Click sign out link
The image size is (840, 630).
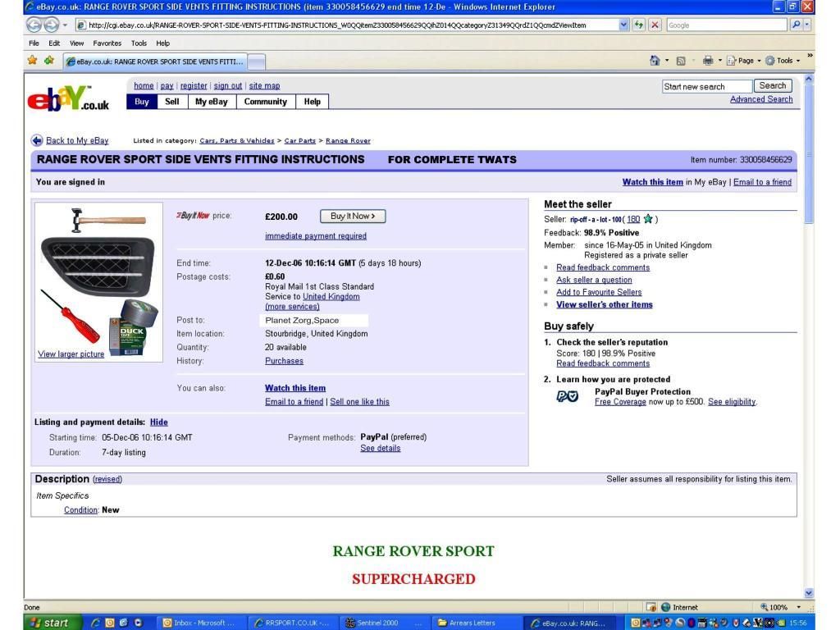(228, 85)
